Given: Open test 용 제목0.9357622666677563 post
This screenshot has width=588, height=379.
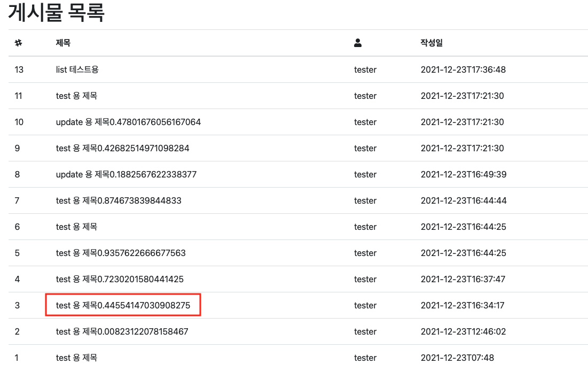Looking at the screenshot, I should [121, 253].
